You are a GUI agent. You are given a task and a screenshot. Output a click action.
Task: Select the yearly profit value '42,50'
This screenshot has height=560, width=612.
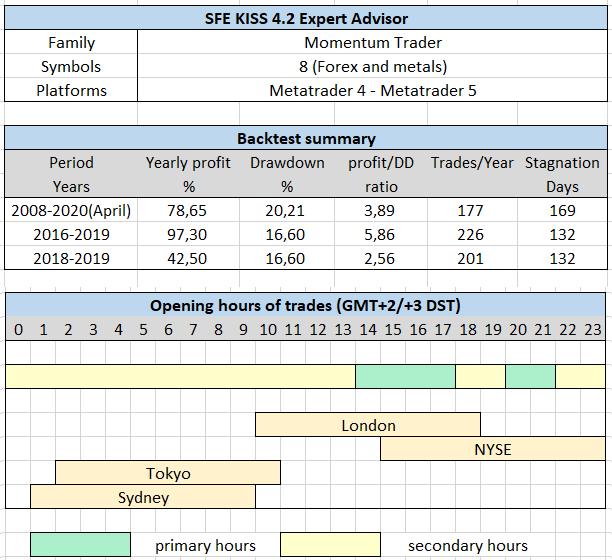[189, 258]
